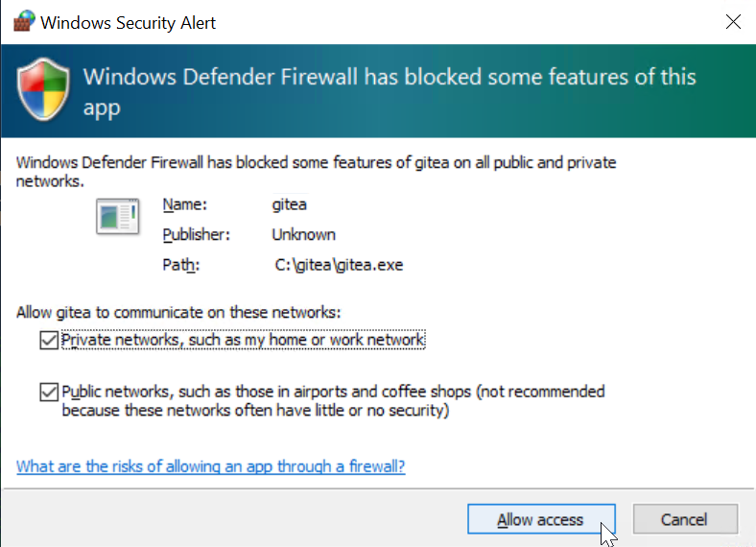The width and height of the screenshot is (756, 547).
Task: Click the Publisher label
Action: click(x=197, y=235)
